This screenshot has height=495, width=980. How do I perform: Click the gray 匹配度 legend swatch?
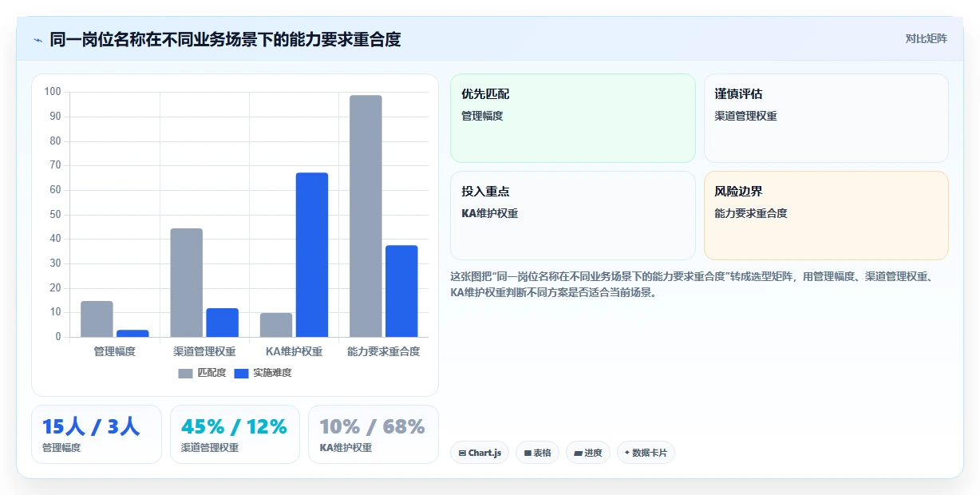pyautogui.click(x=185, y=373)
